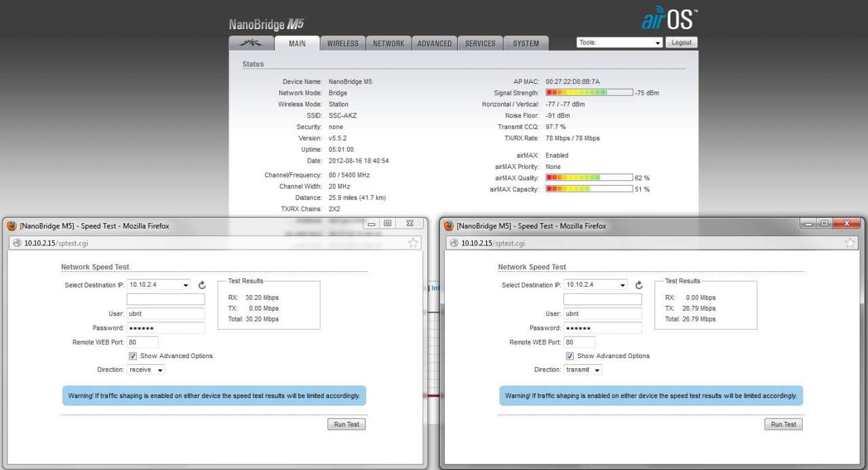868x470 pixels.
Task: Click the Firefox icon in left Speed Test window
Action: point(12,226)
